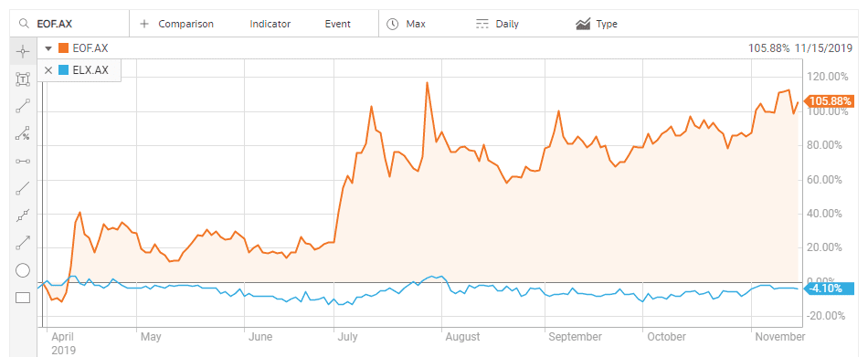The height and width of the screenshot is (357, 868).
Task: Choose the multi-point polyline tool
Action: click(x=22, y=215)
